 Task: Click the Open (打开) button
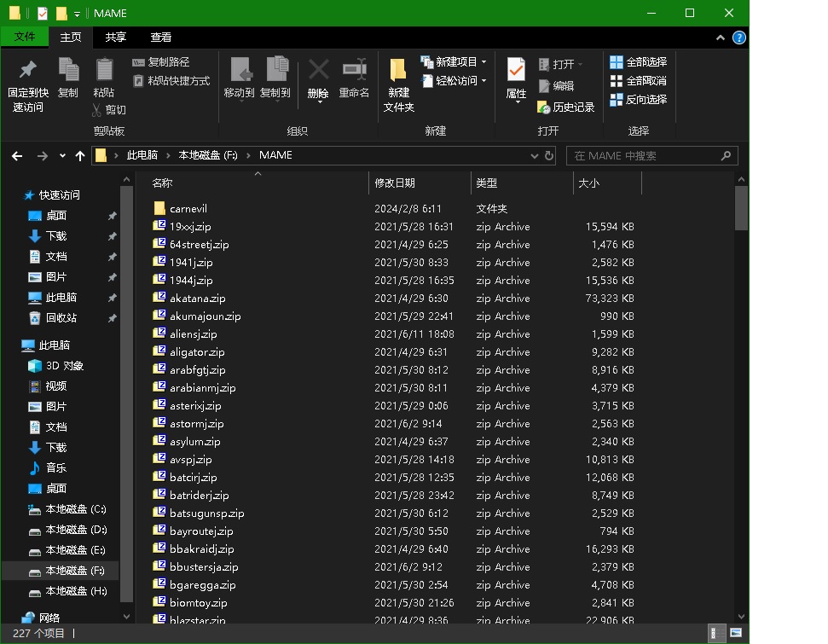(560, 65)
